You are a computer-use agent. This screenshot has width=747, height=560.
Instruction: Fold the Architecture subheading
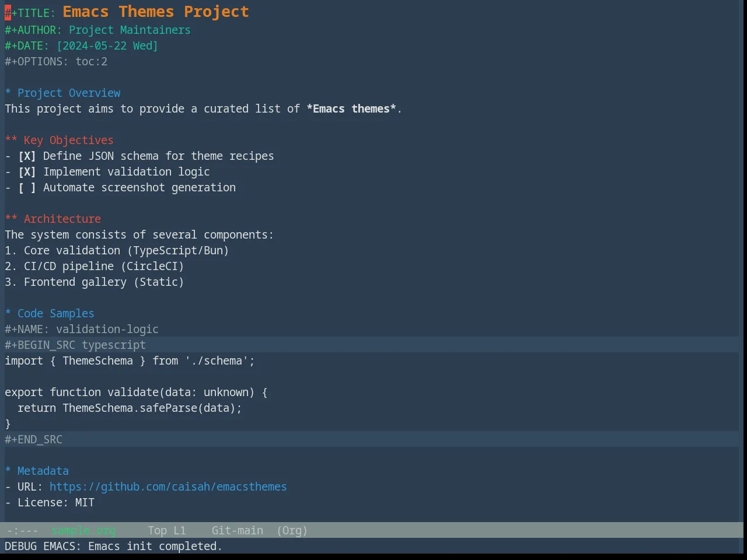pos(53,219)
